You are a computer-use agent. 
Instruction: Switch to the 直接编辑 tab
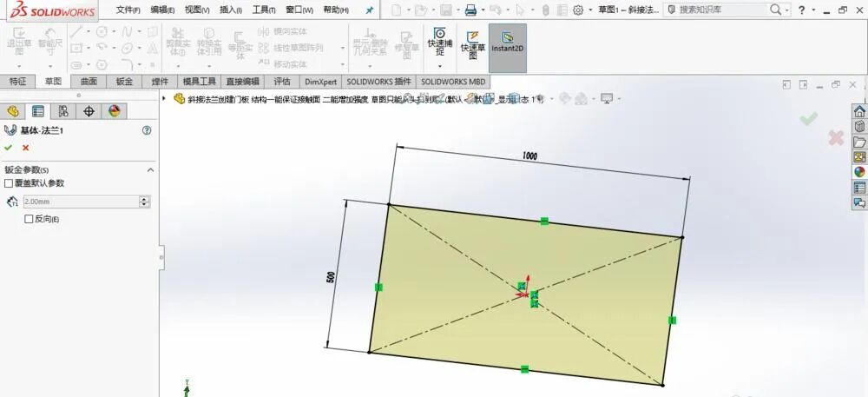coord(242,82)
